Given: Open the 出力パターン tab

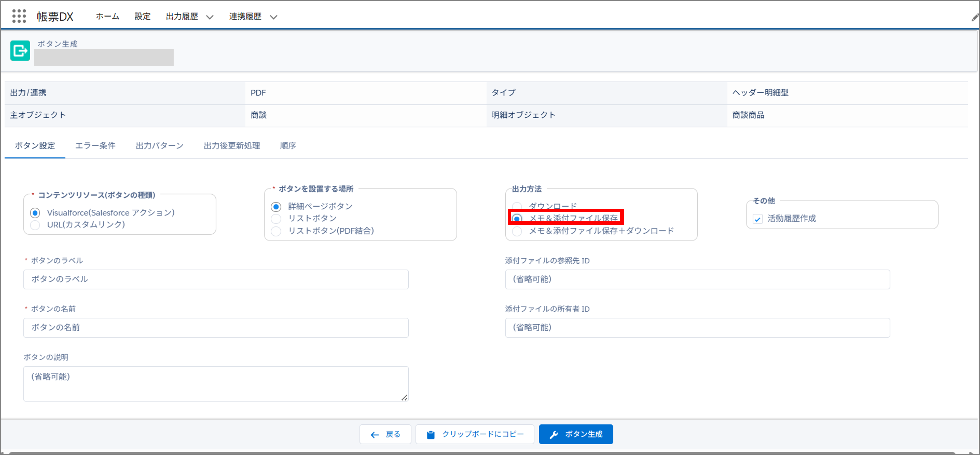Looking at the screenshot, I should pos(159,145).
